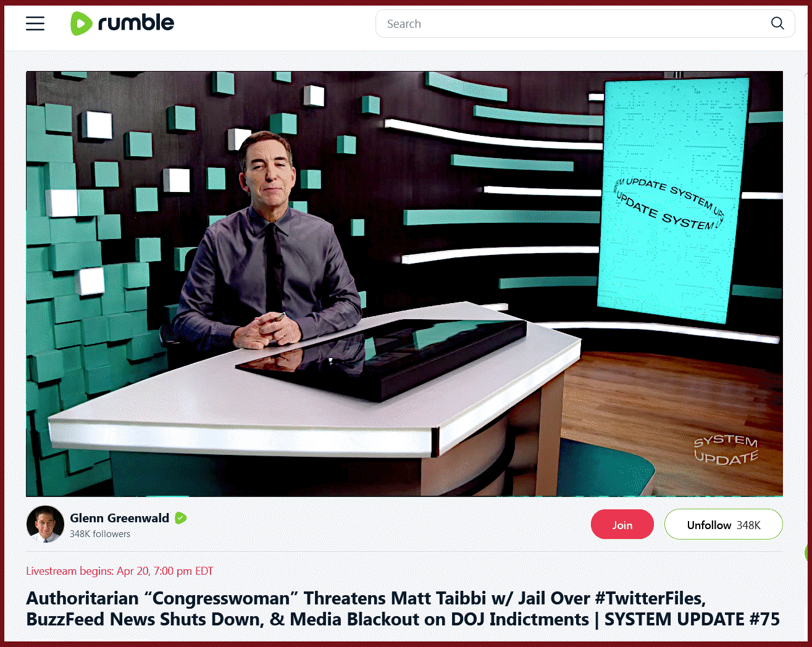Play the System Update video thumbnail
This screenshot has width=812, height=647.
coord(404,284)
